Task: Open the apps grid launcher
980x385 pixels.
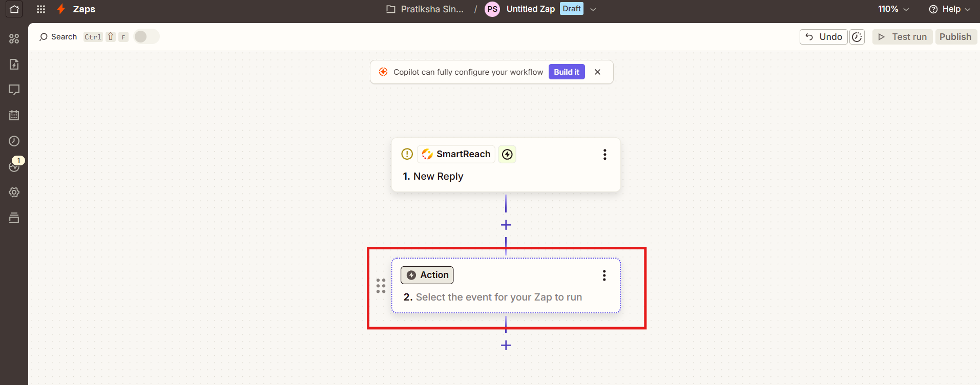Action: click(x=41, y=9)
